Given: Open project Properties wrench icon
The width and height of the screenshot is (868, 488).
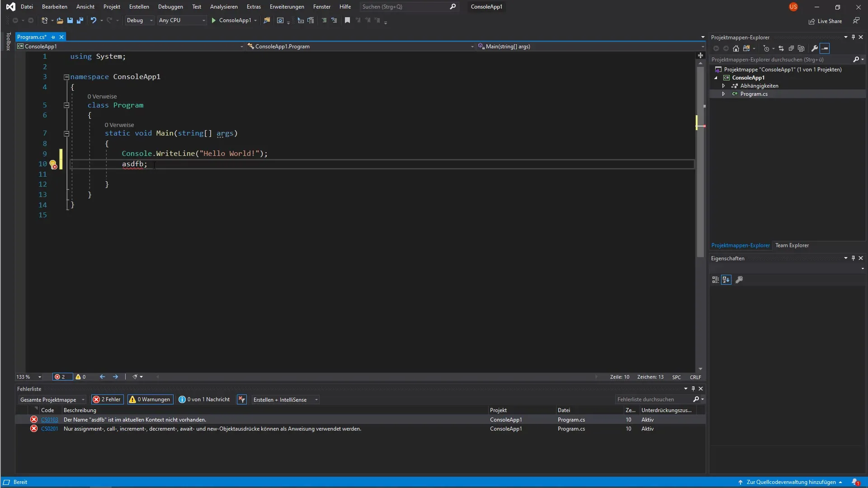Looking at the screenshot, I should (815, 48).
